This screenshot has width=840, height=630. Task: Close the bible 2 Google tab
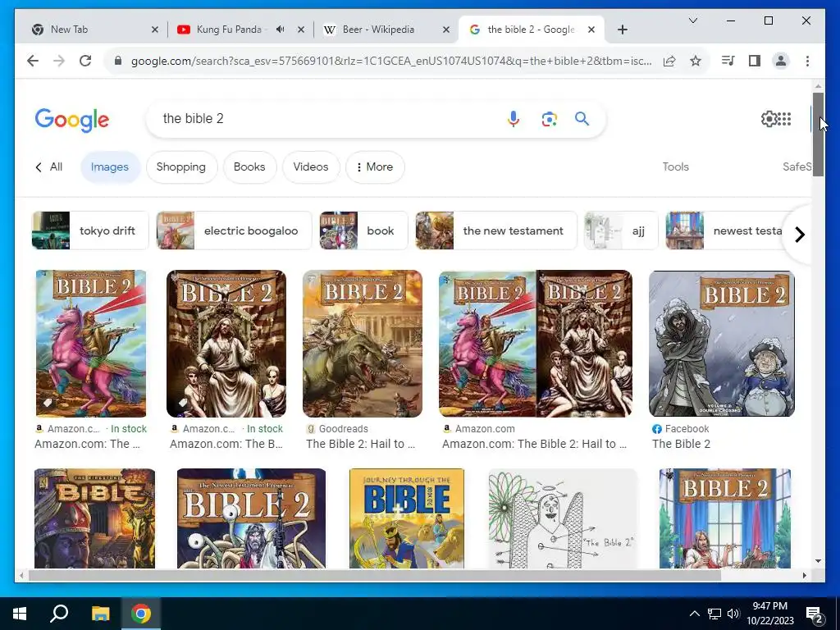[591, 30]
